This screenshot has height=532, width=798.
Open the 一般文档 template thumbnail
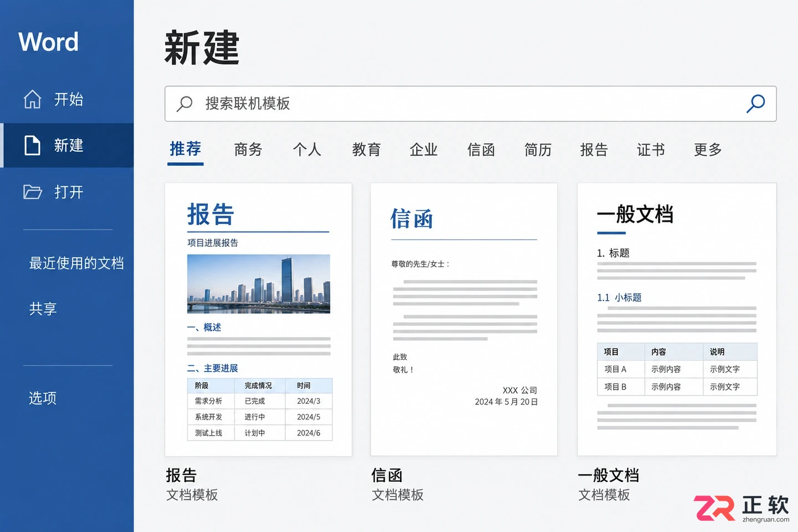point(677,320)
